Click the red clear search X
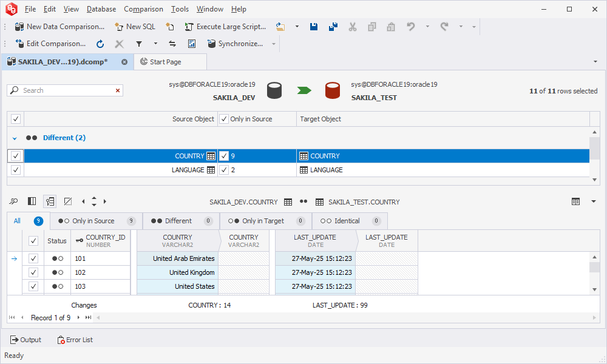The height and width of the screenshot is (364, 607). 118,90
